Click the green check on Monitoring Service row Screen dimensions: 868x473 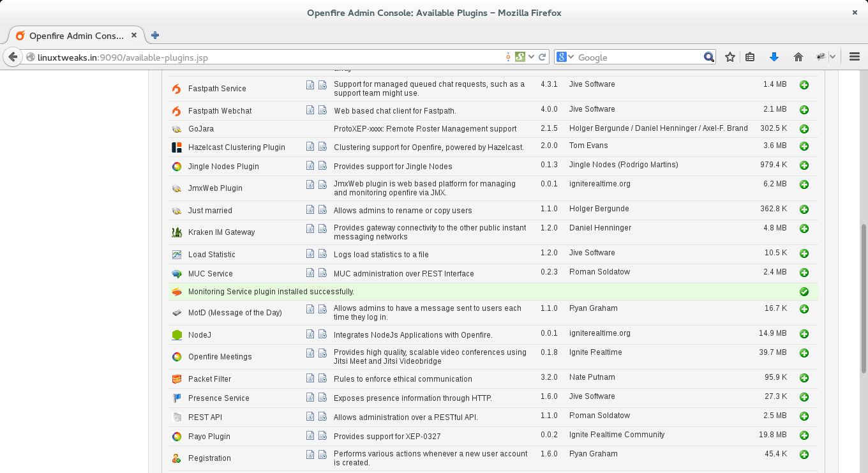tap(804, 292)
